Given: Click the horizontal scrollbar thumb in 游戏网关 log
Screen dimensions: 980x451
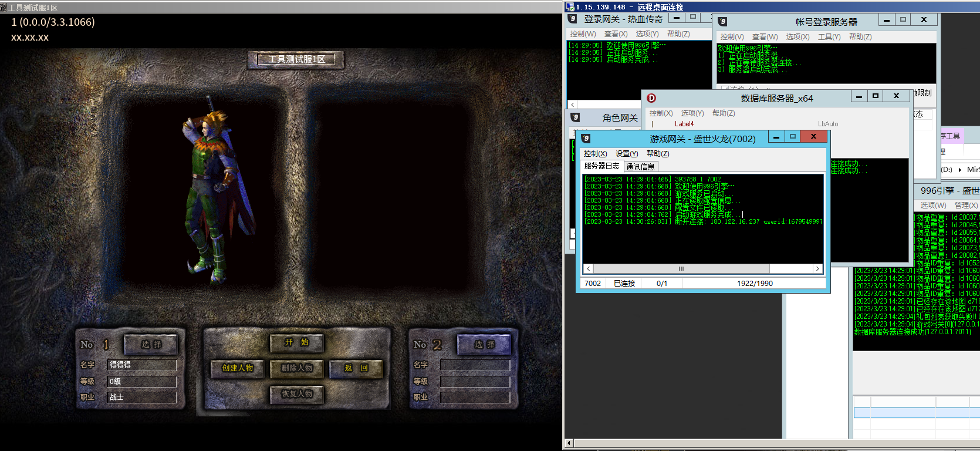Looking at the screenshot, I should pos(681,268).
